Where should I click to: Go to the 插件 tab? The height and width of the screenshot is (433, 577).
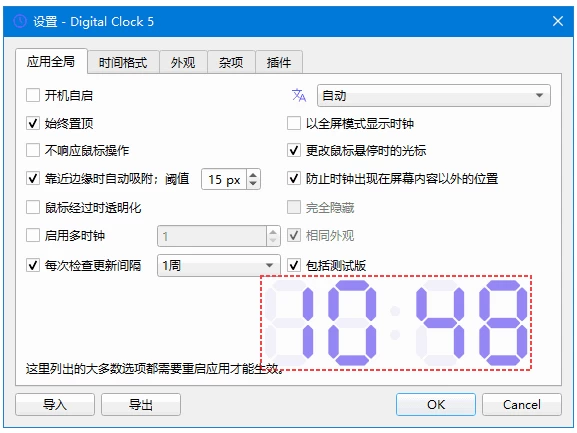click(x=279, y=62)
